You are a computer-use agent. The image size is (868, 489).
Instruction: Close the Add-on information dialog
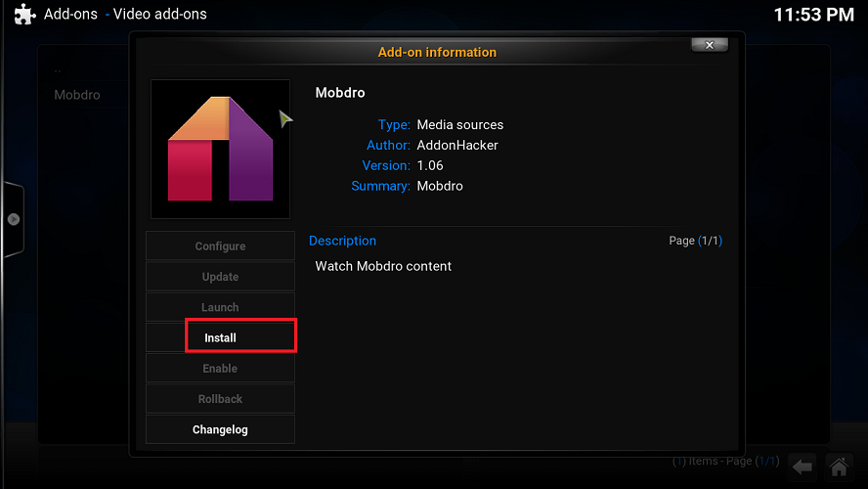709,45
